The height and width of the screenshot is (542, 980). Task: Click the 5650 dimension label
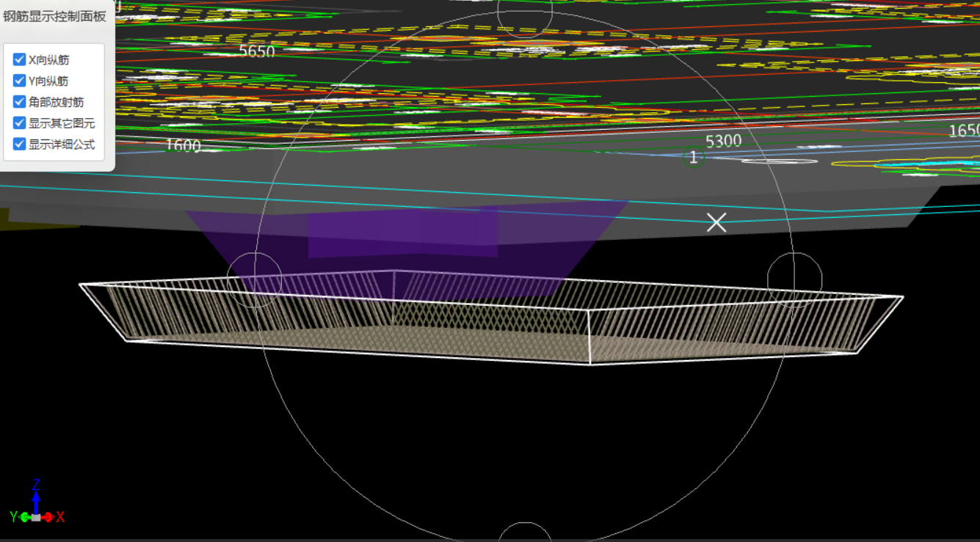click(x=257, y=51)
